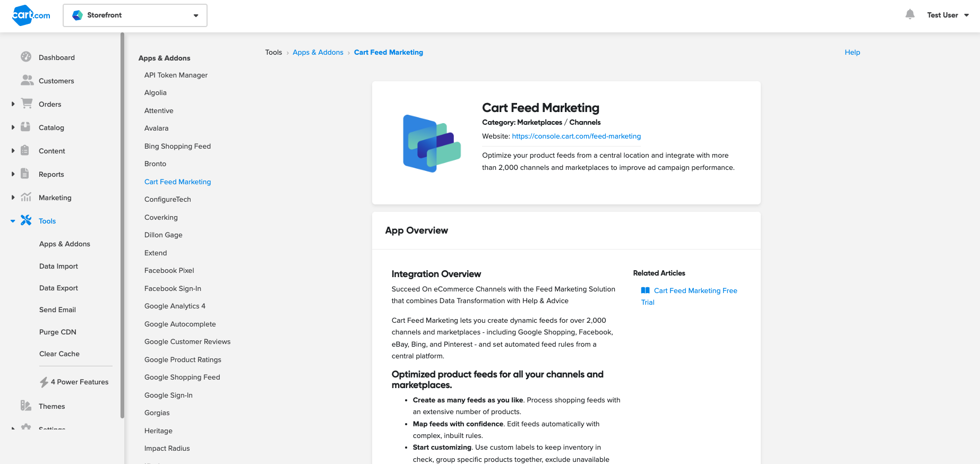Click the Power Features lightning icon

pyautogui.click(x=44, y=382)
